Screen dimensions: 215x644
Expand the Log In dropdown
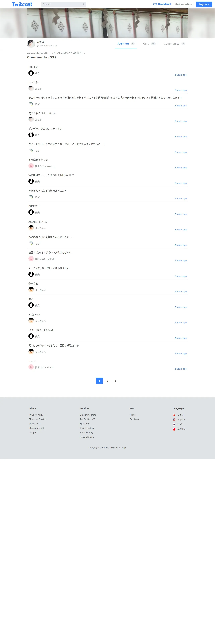(204, 4)
